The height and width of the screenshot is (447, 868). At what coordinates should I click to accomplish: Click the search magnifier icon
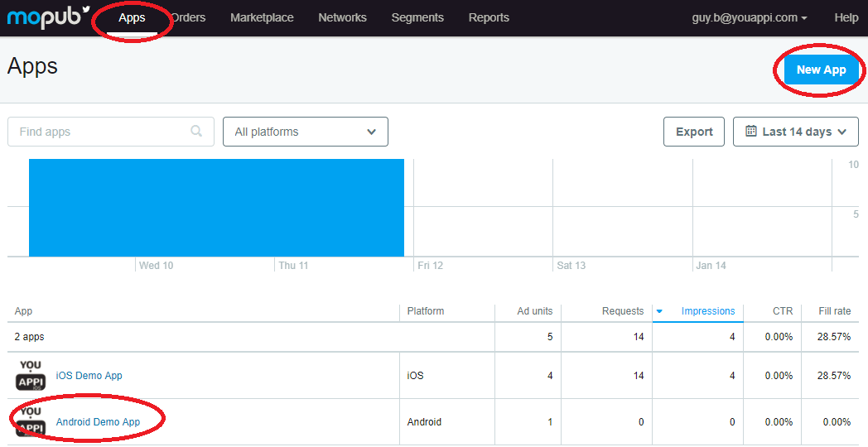click(196, 131)
